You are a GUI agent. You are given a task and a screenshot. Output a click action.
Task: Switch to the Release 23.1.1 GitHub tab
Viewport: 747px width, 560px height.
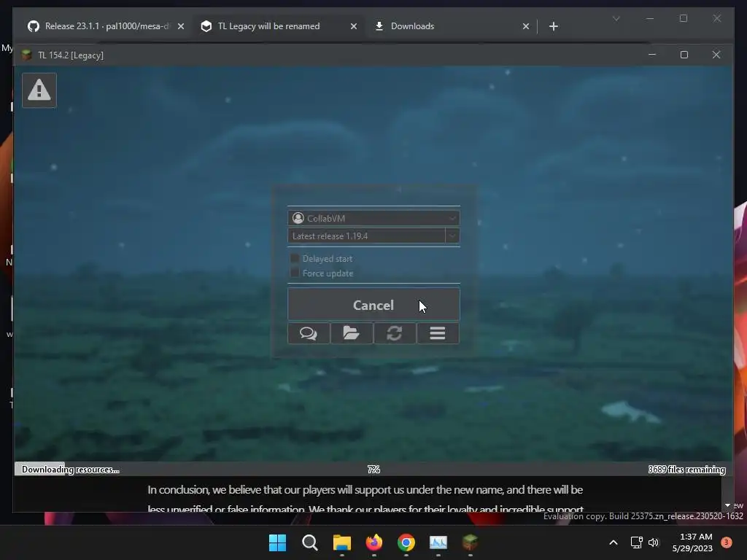tap(106, 26)
